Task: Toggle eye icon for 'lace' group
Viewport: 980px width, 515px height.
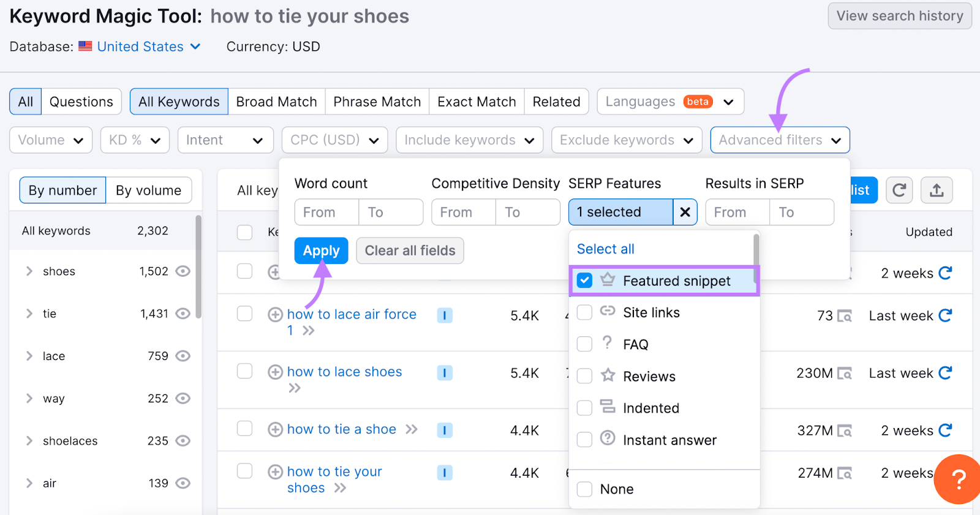Action: coord(183,356)
